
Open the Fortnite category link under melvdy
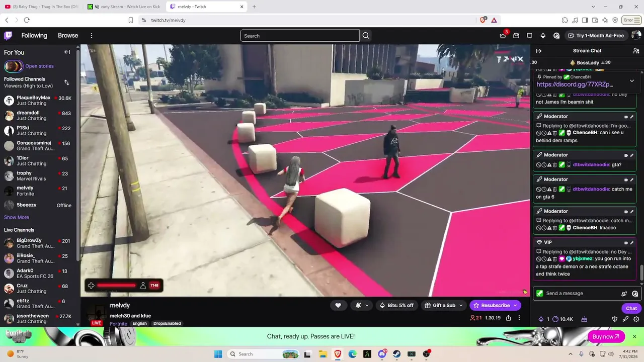(119, 323)
